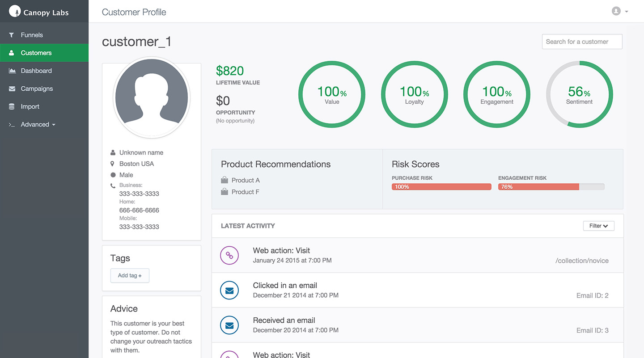Viewport: 644px width, 358px height.
Task: Click the Funnels filter icon
Action: [12, 35]
